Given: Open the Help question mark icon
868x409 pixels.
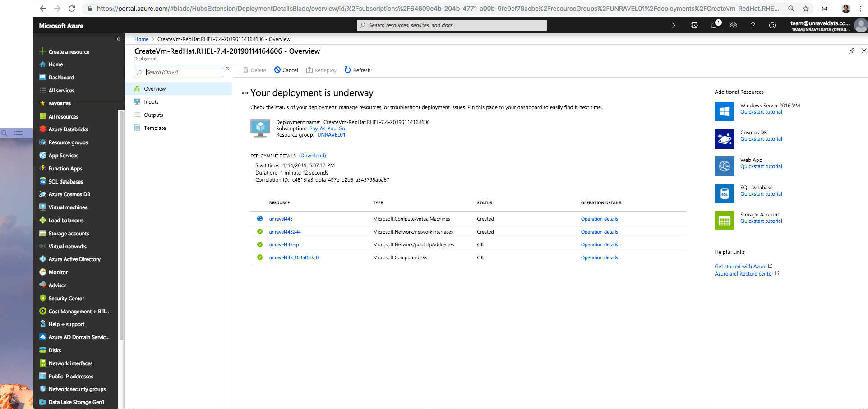Looking at the screenshot, I should pyautogui.click(x=753, y=25).
